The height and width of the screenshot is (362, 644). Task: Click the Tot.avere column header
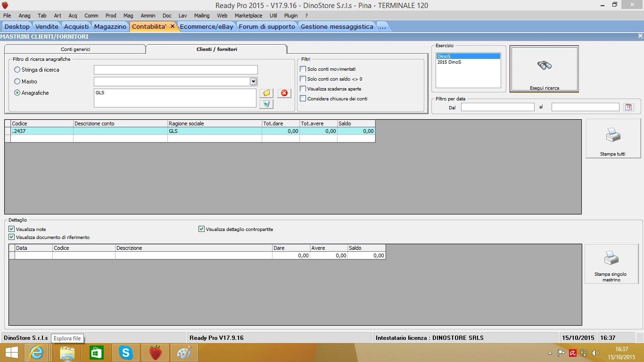(x=318, y=123)
